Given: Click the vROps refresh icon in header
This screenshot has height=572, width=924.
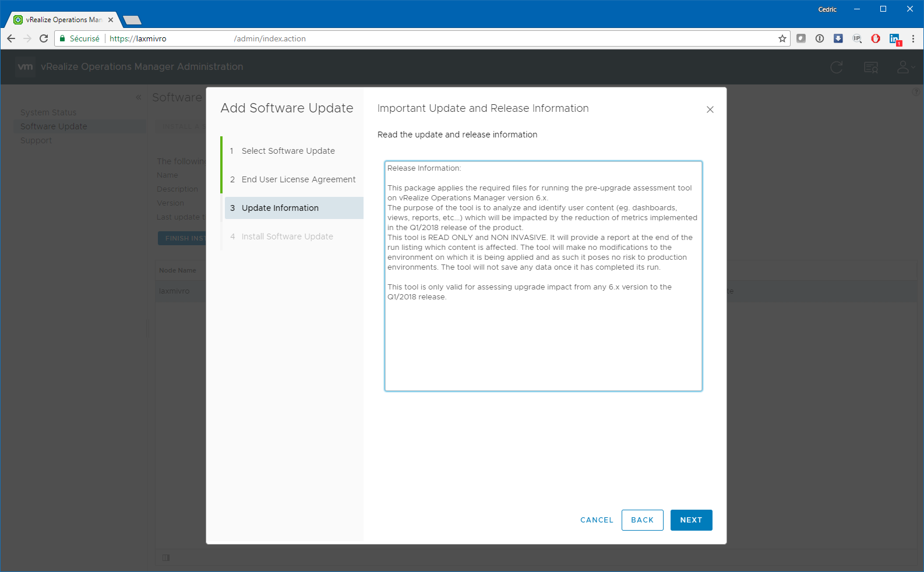Looking at the screenshot, I should point(836,67).
